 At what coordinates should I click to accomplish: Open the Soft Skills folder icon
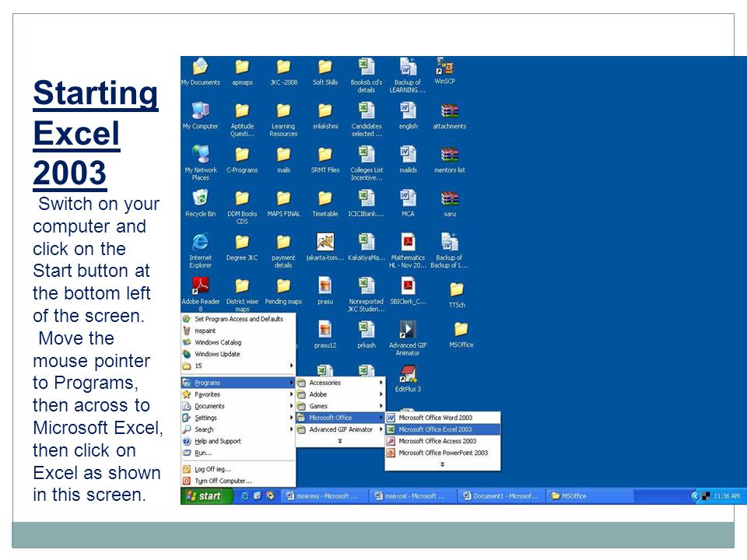[325, 72]
